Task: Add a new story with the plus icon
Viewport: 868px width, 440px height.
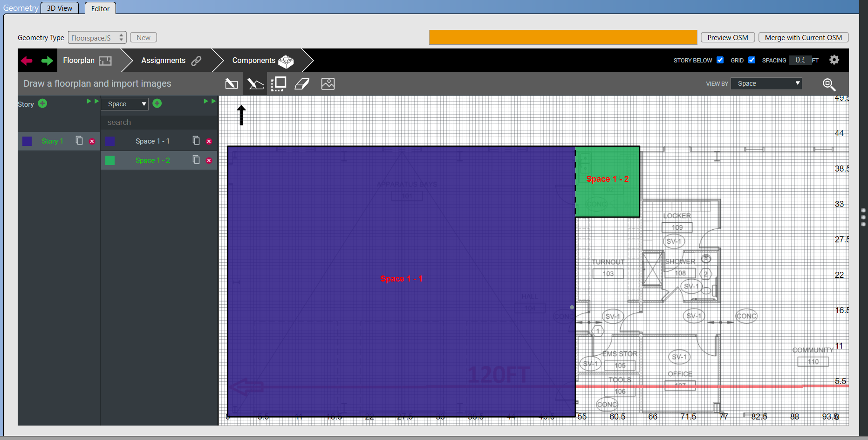Action: [x=42, y=103]
